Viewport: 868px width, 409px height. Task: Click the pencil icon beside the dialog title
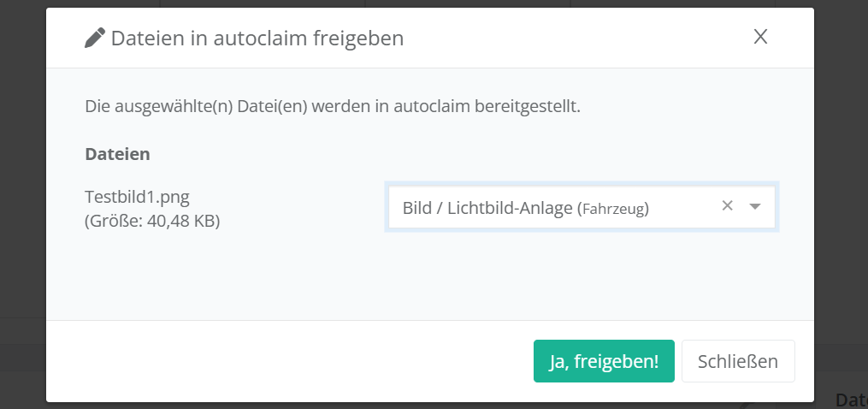point(95,39)
